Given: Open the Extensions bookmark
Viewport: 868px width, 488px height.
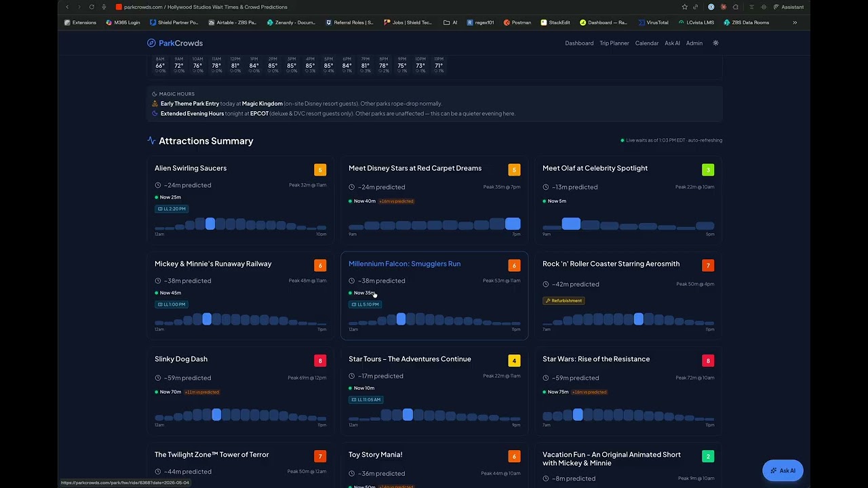Looking at the screenshot, I should 80,22.
